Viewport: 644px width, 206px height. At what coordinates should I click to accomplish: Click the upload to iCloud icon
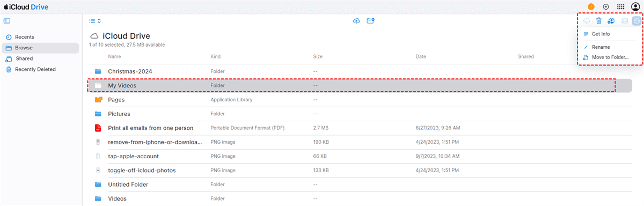click(356, 21)
